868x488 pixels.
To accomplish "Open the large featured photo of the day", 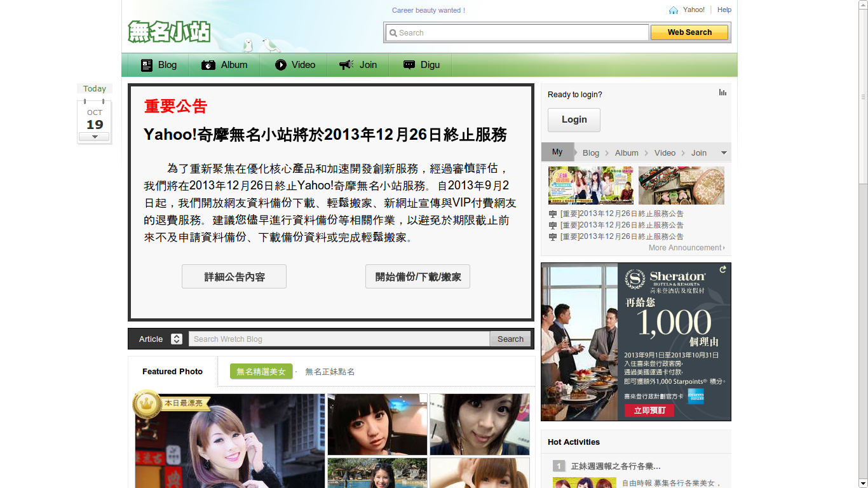I will [x=230, y=441].
